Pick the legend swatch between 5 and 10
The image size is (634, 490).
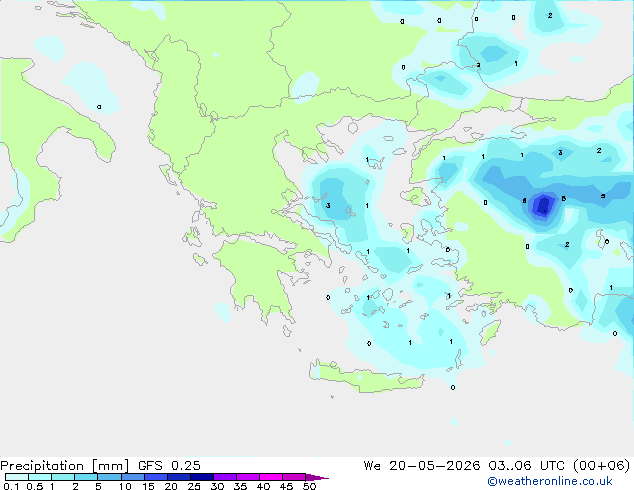tap(109, 477)
